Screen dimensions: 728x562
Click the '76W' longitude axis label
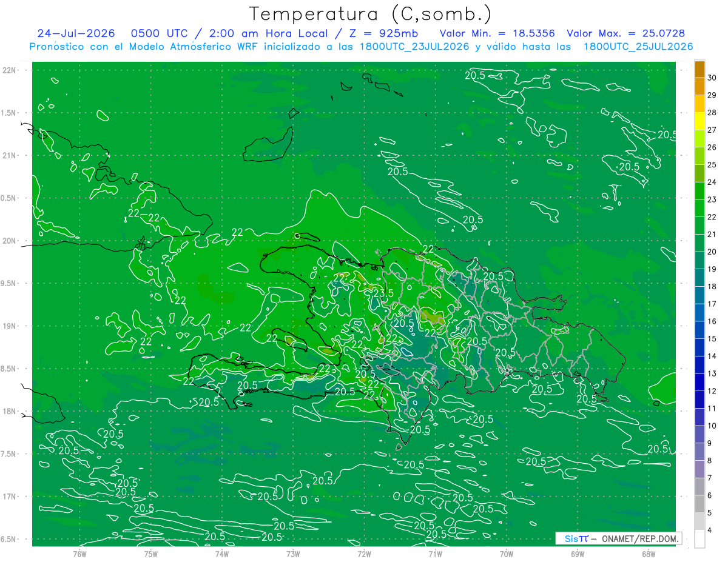pos(79,554)
